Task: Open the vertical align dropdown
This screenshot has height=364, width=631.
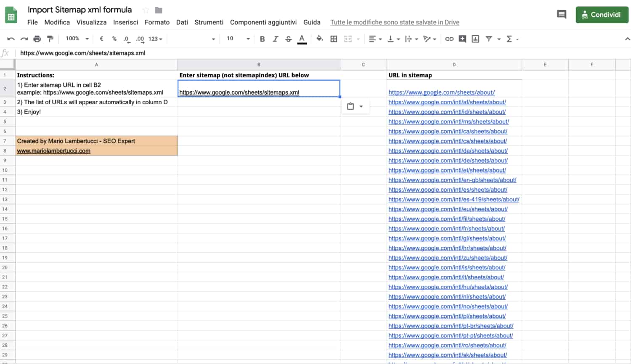Action: tap(393, 39)
